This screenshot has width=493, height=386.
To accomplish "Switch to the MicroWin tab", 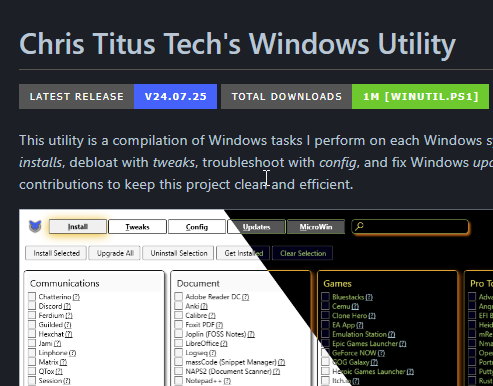I will [316, 227].
